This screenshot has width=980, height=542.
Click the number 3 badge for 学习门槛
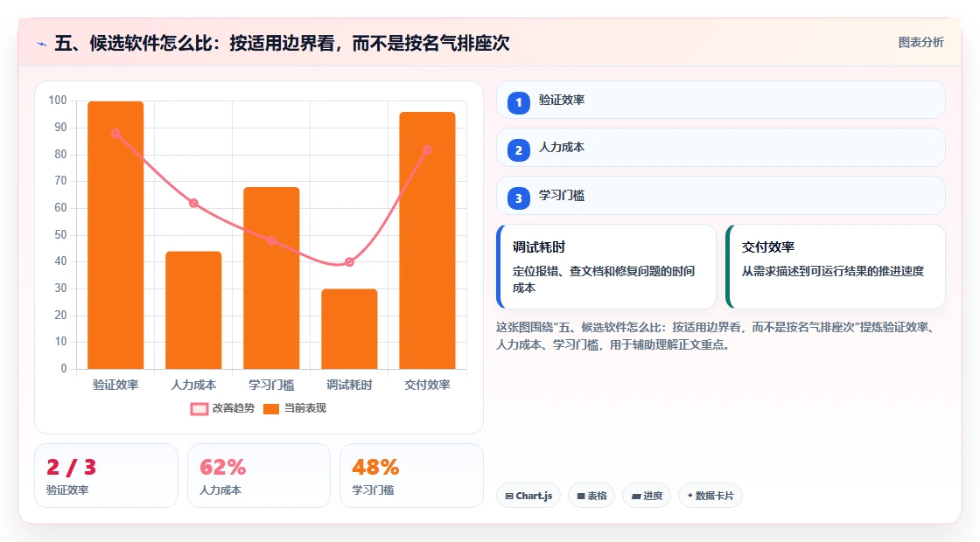pos(518,198)
